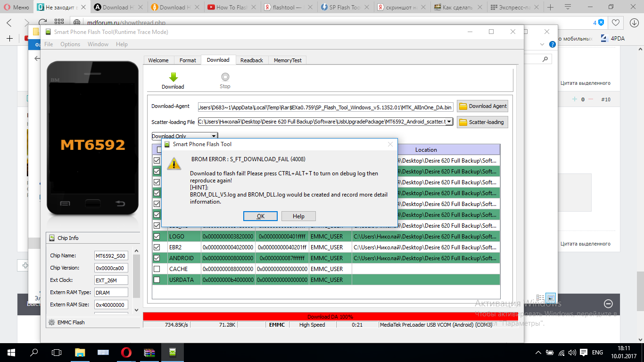Click the Chip Name input field
The width and height of the screenshot is (644, 362).
click(x=111, y=256)
